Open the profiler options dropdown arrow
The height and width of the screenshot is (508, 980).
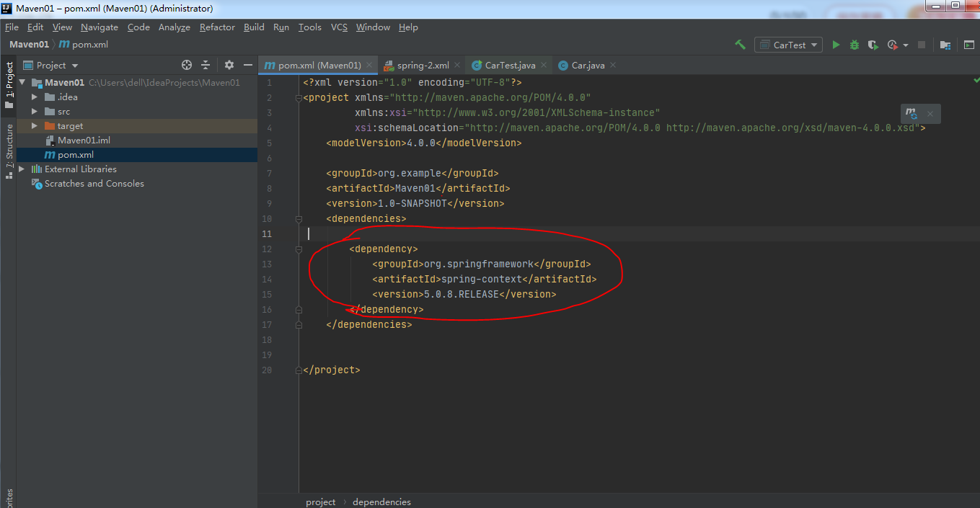coord(906,45)
